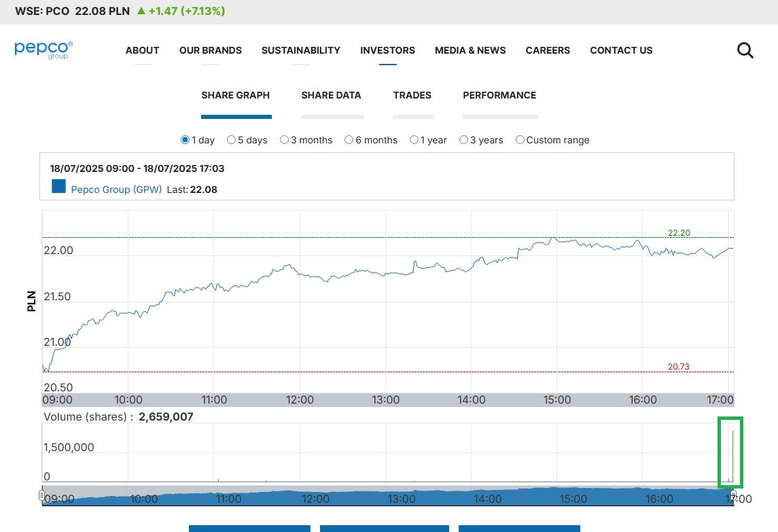
Task: Open the Investors menu
Action: tap(387, 50)
